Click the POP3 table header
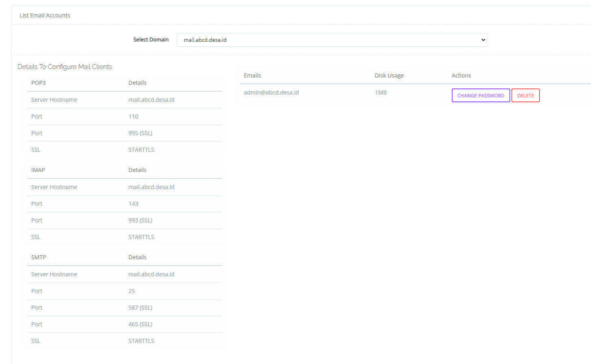591x364 pixels. [x=39, y=83]
